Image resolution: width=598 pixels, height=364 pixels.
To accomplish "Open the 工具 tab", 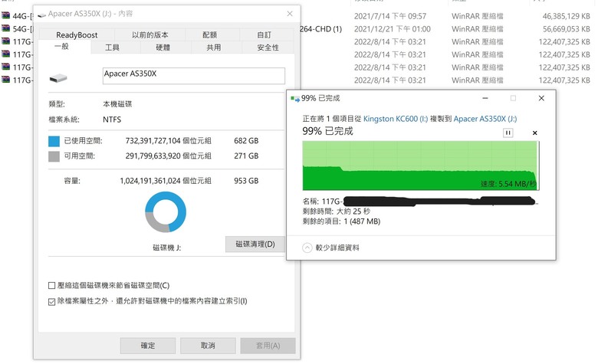I will tap(112, 48).
